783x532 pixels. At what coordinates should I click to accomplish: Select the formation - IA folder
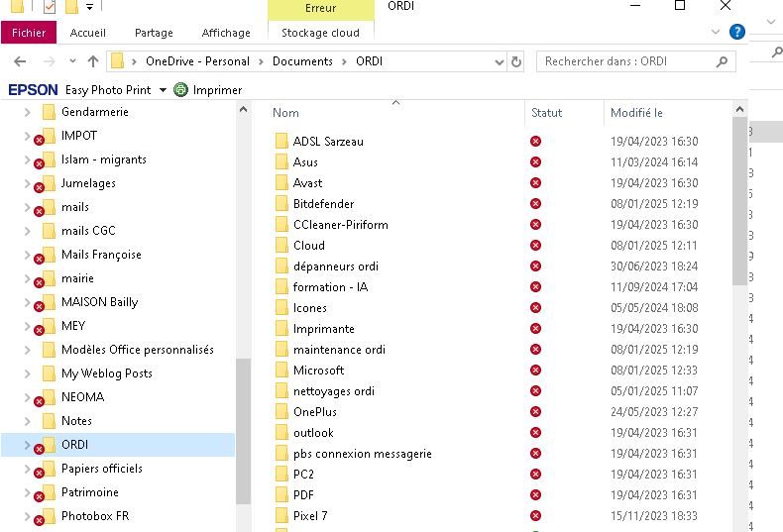coord(331,287)
